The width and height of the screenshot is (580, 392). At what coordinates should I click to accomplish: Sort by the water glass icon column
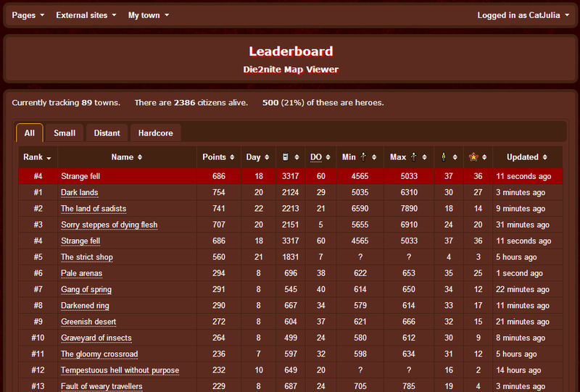(291, 157)
